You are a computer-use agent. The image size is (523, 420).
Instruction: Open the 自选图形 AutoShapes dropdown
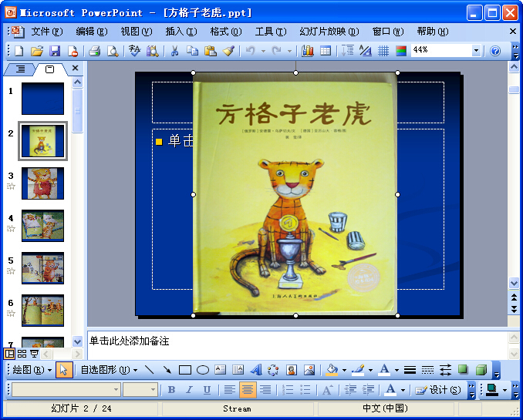109,370
